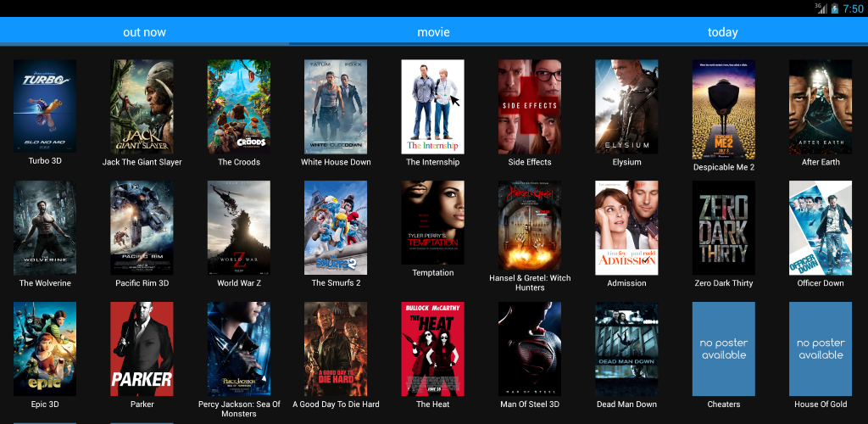Image resolution: width=868 pixels, height=424 pixels.
Task: Open the Temptation poster
Action: 433,222
